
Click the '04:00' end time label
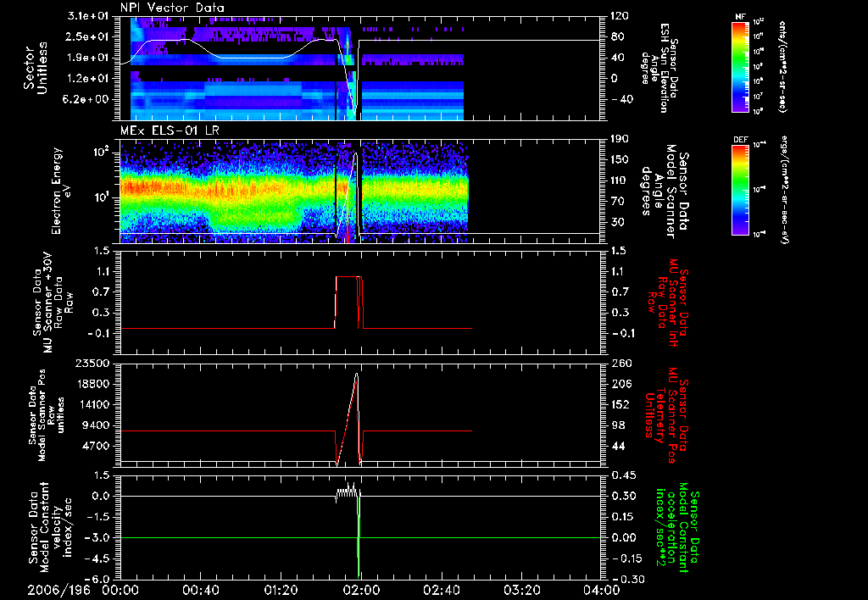coord(601,591)
